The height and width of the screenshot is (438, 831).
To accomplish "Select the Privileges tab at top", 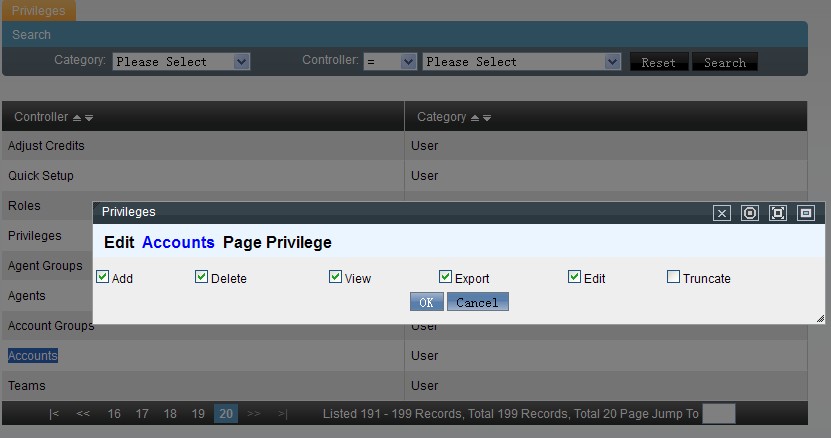I will 38,11.
